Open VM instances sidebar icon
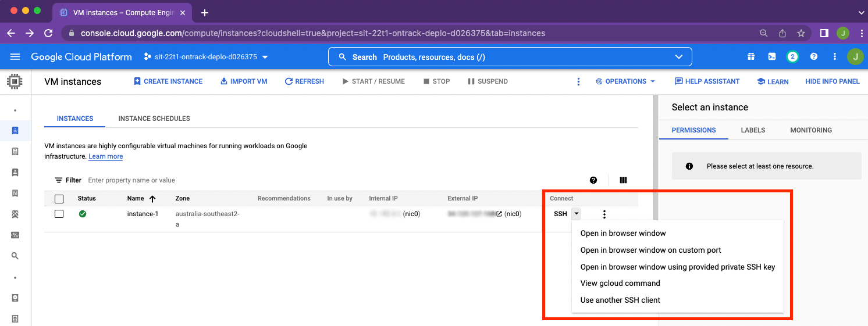 15,130
